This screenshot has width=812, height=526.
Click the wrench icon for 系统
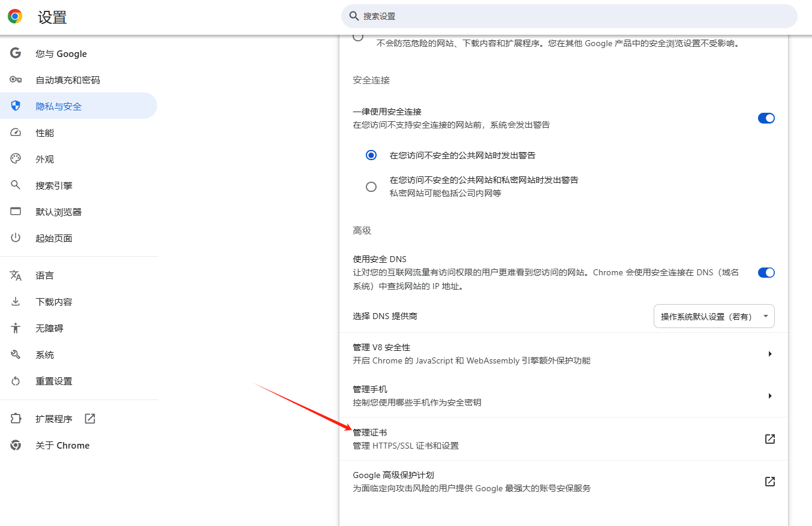[16, 354]
